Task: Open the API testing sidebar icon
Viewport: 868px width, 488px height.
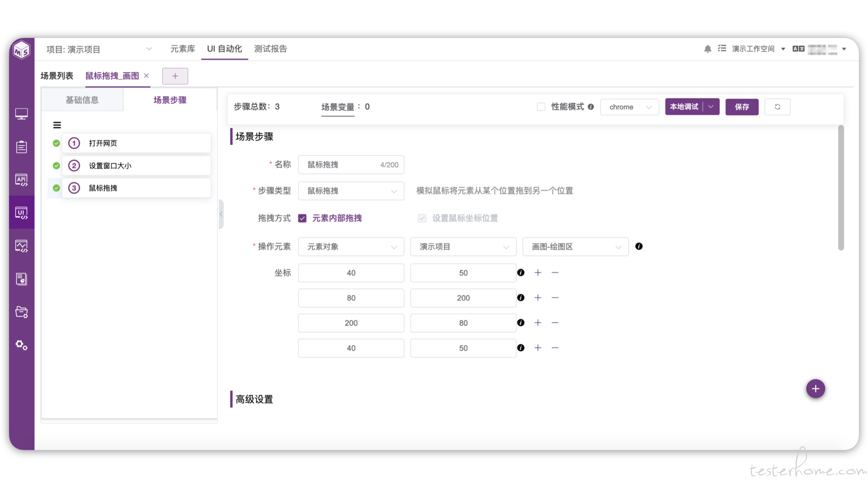Action: 21,180
